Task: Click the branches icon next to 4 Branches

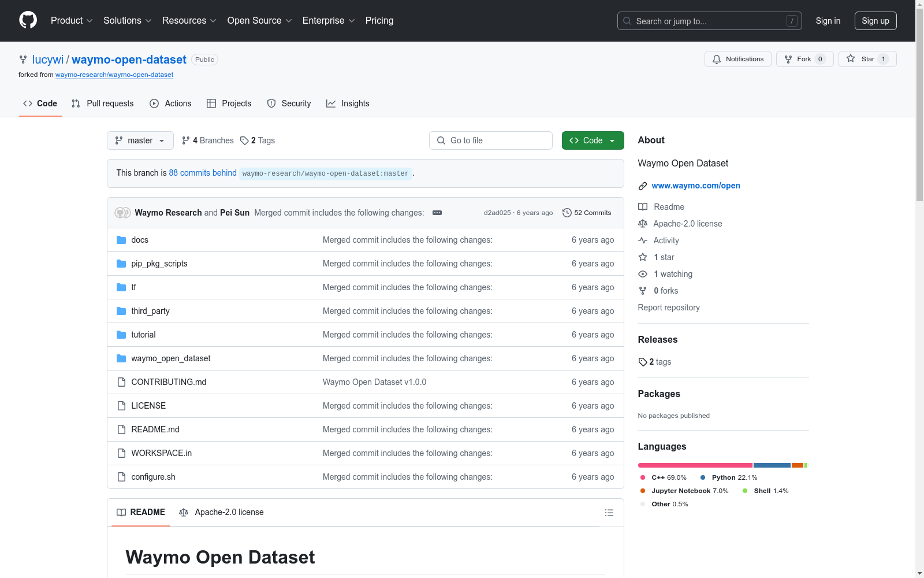Action: [186, 140]
